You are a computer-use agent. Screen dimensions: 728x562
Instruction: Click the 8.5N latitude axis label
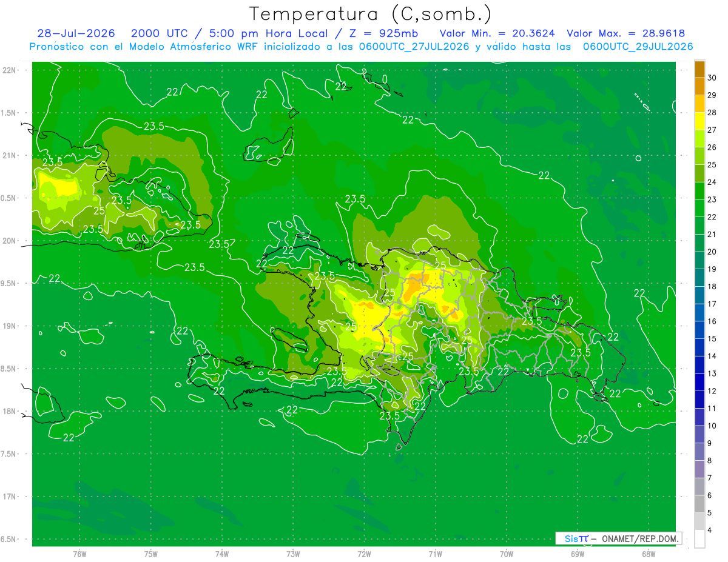click(x=9, y=369)
